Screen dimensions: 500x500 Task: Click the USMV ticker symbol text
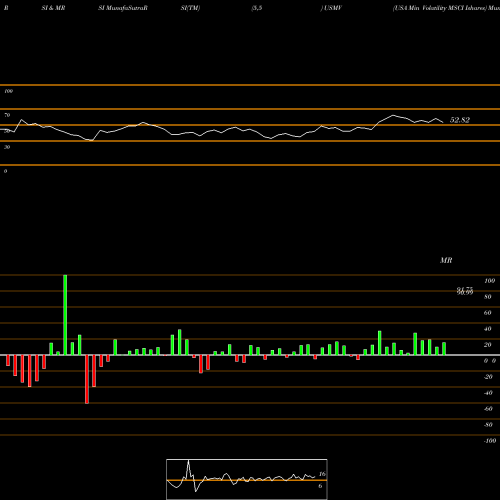point(332,8)
